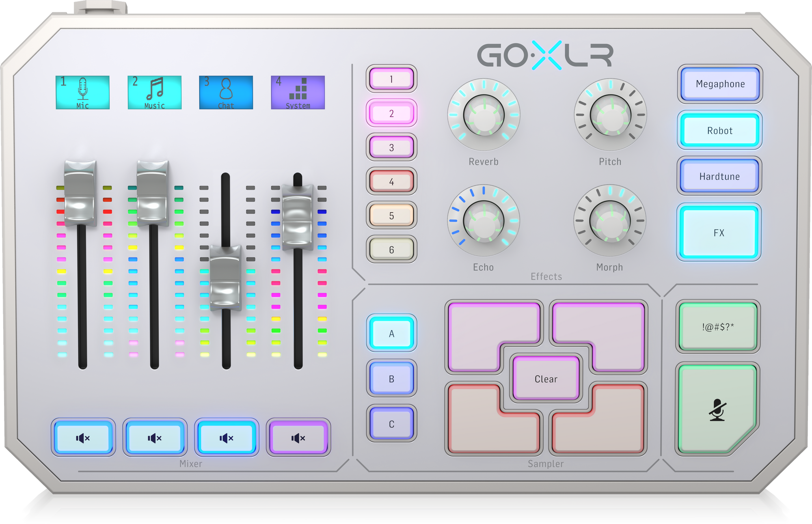
Task: Switch to sampler bank C
Action: coord(391,424)
